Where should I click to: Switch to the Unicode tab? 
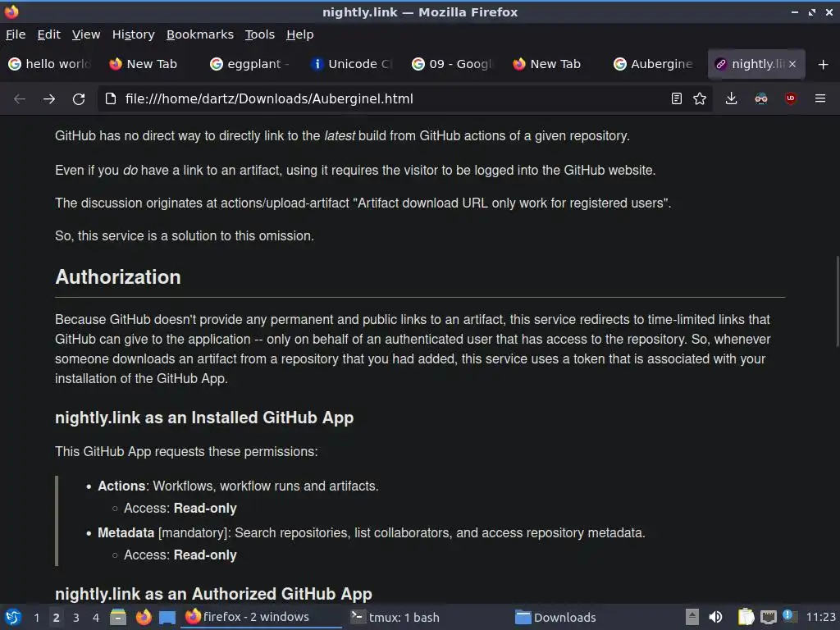tap(352, 64)
